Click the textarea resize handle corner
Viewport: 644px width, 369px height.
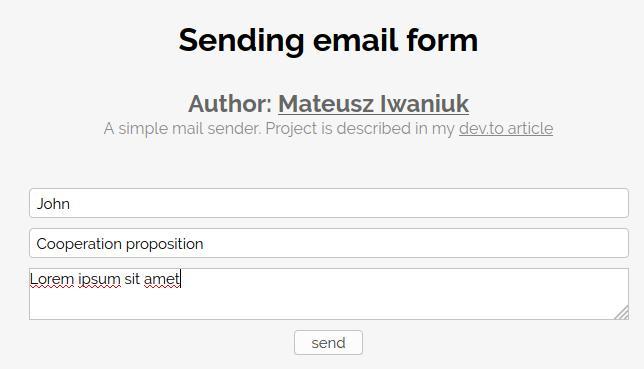[x=622, y=313]
